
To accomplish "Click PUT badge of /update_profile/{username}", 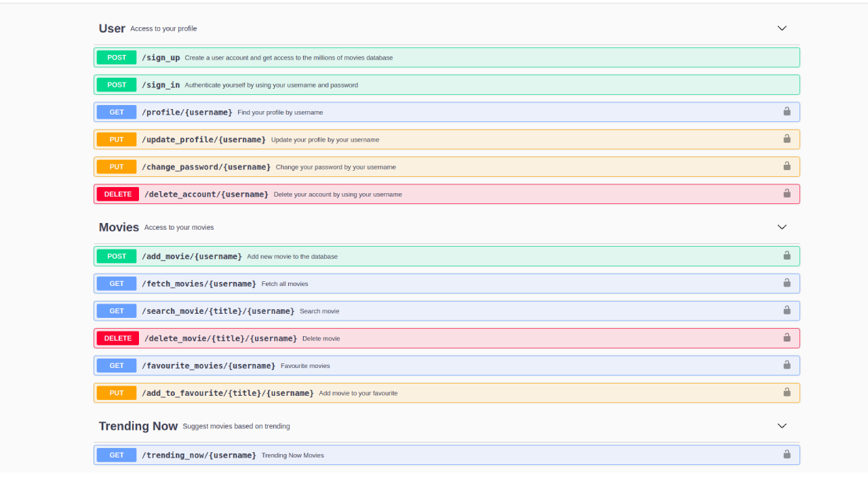I will click(117, 140).
